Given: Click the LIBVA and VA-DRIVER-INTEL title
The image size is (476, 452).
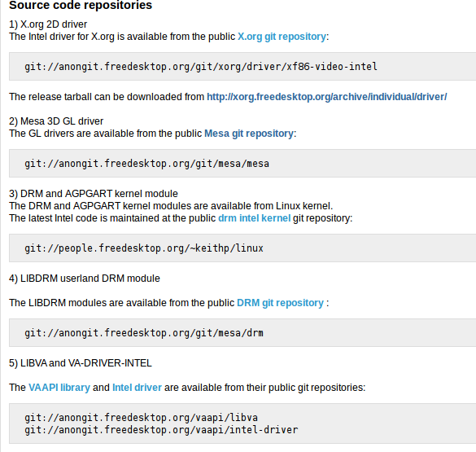Looking at the screenshot, I should point(81,363).
